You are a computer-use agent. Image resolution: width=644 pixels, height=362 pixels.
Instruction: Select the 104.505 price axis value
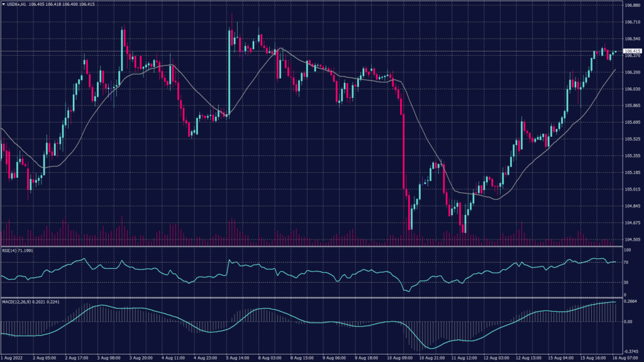(x=631, y=239)
